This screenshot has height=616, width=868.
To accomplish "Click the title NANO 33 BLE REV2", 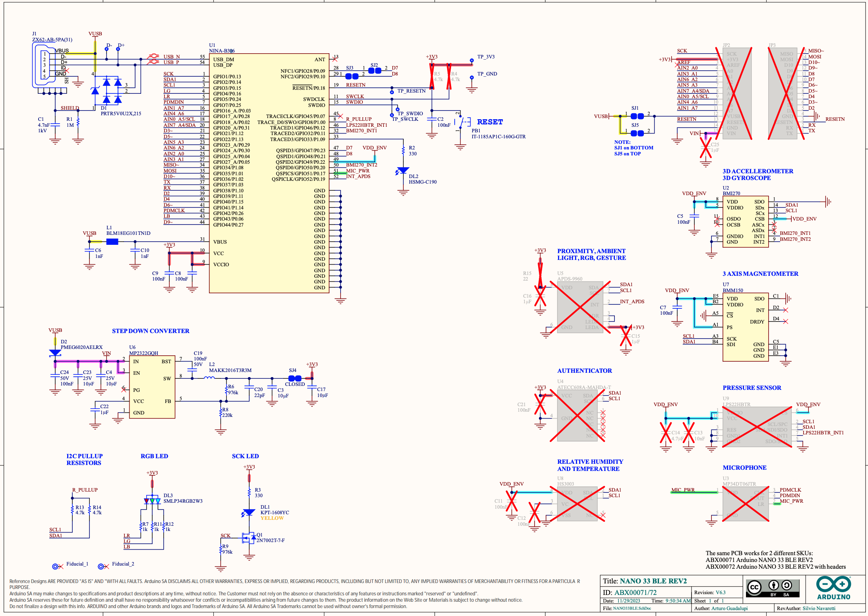I will (653, 581).
